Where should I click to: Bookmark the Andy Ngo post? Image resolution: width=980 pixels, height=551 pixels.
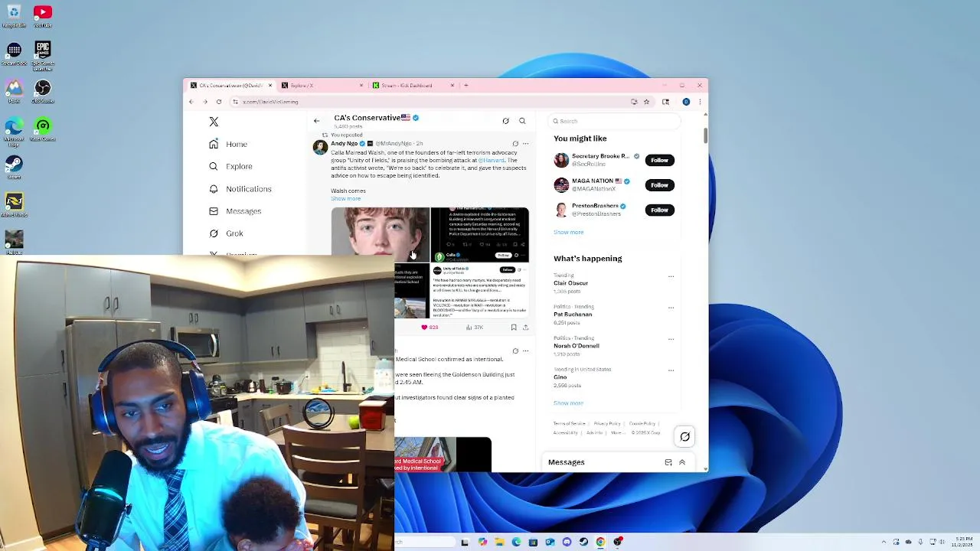pyautogui.click(x=514, y=328)
